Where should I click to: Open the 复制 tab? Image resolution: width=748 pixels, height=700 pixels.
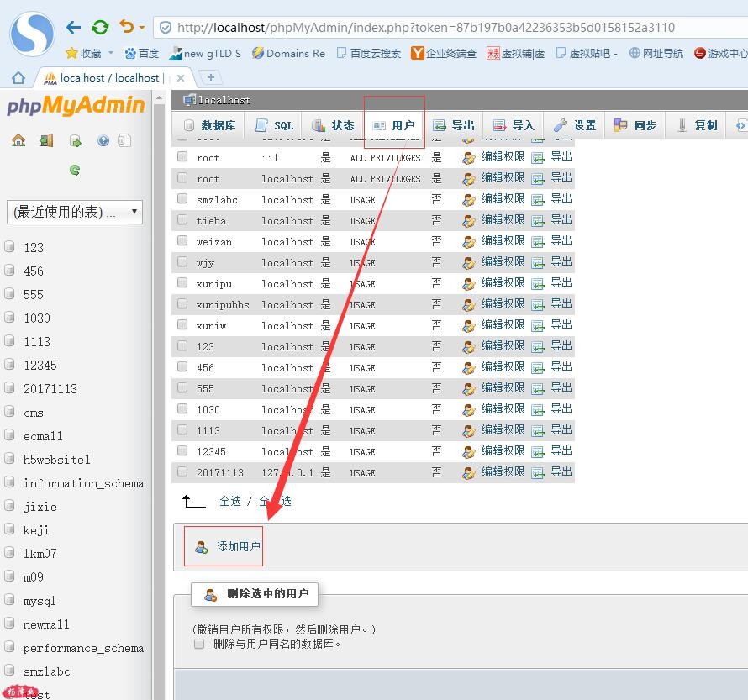698,125
